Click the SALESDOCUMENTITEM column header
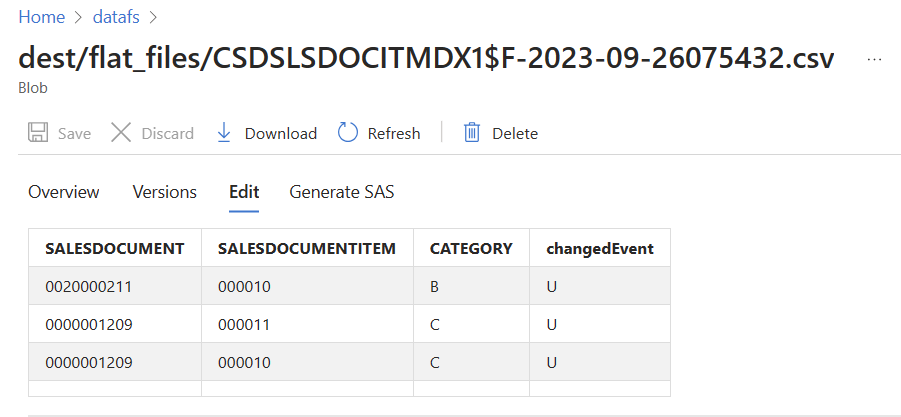The image size is (901, 417). (x=307, y=248)
